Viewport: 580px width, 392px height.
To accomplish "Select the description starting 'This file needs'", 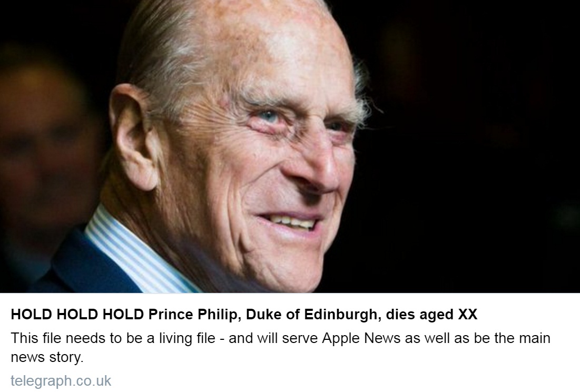I will click(x=280, y=348).
